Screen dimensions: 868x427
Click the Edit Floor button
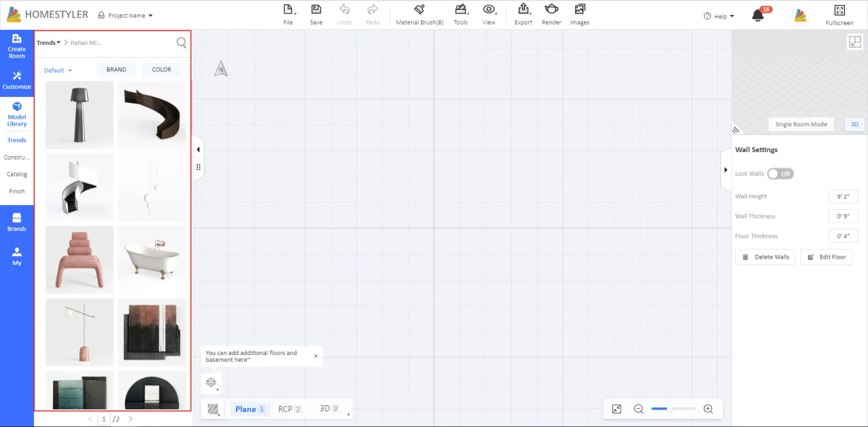826,257
